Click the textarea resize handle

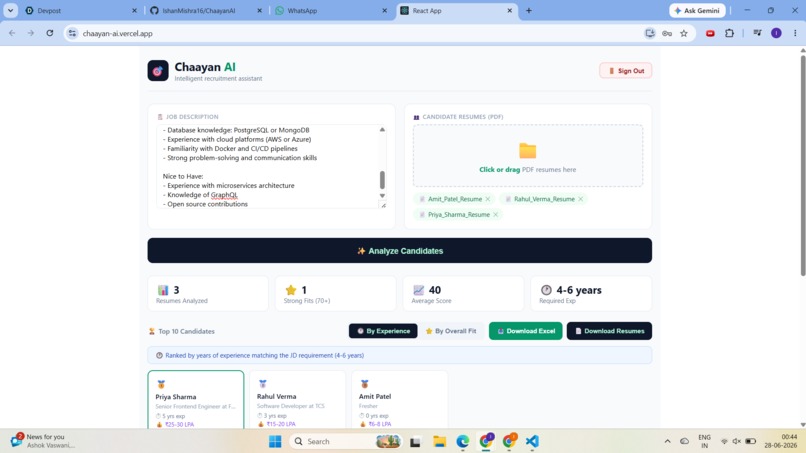[x=383, y=205]
